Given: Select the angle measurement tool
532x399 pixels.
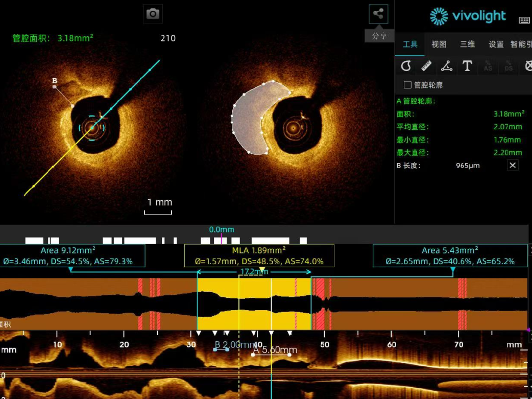Looking at the screenshot, I should pos(447,65).
